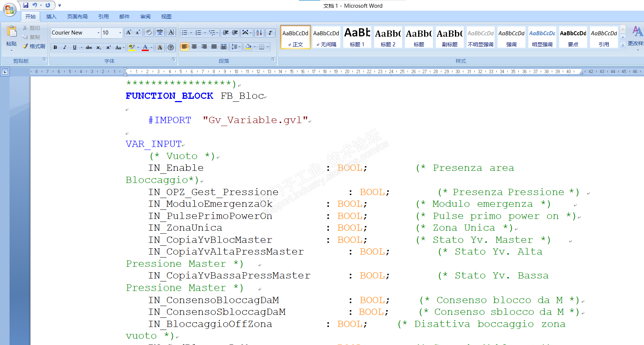The image size is (644, 345).
Task: Open the undo history dropdown arrow
Action: pyautogui.click(x=40, y=5)
